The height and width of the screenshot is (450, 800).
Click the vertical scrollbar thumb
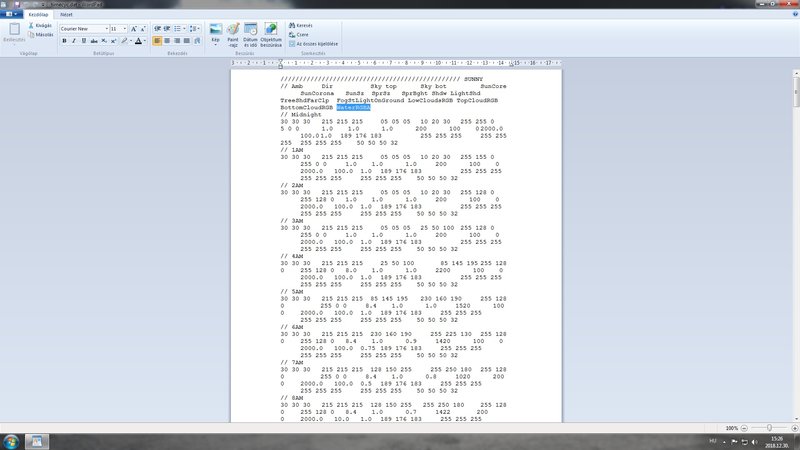[x=796, y=91]
